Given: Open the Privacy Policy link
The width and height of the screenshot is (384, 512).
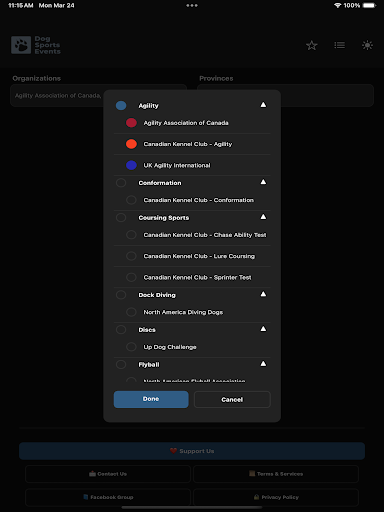Looking at the screenshot, I should coord(276,497).
